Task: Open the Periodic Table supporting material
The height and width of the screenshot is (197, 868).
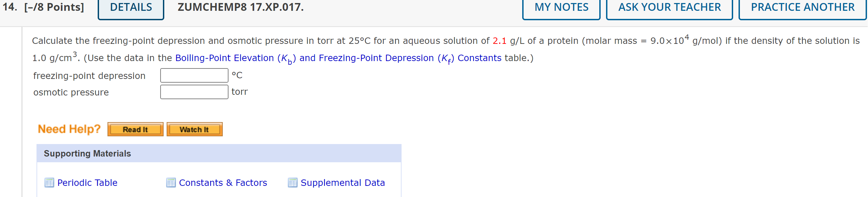Action: [x=87, y=182]
